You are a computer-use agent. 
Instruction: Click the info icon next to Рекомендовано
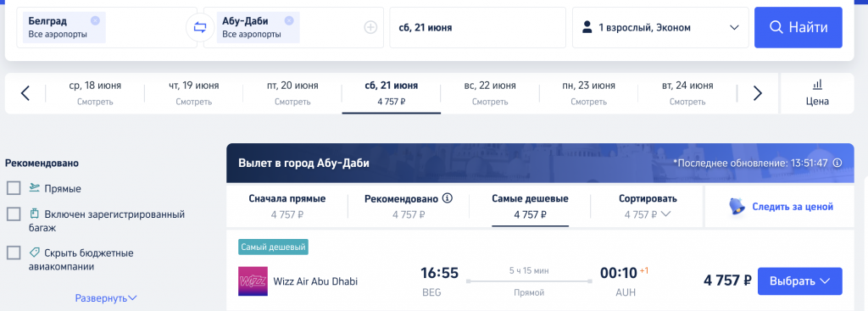(448, 198)
